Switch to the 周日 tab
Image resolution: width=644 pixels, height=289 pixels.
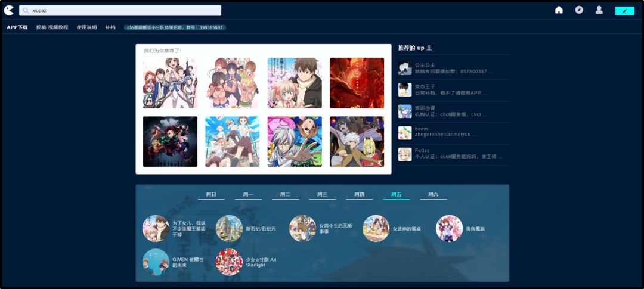[x=211, y=195]
